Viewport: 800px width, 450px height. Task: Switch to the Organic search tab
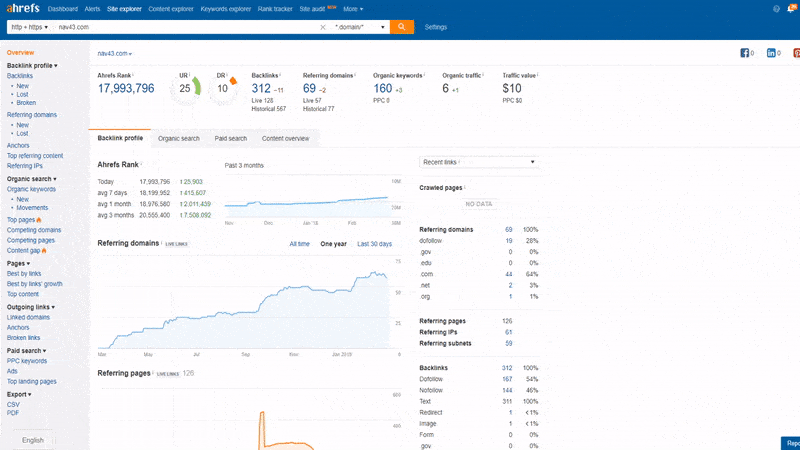(x=179, y=139)
